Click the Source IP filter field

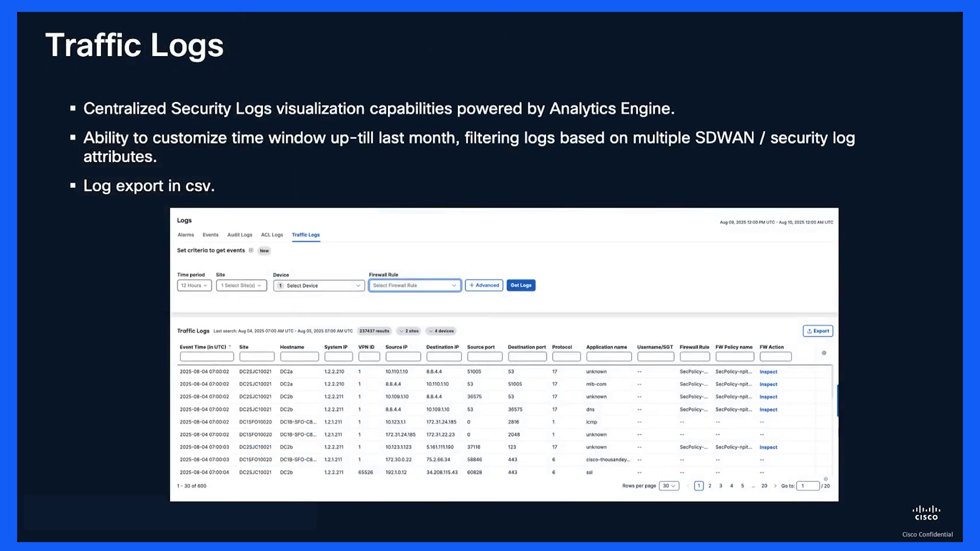coord(403,357)
